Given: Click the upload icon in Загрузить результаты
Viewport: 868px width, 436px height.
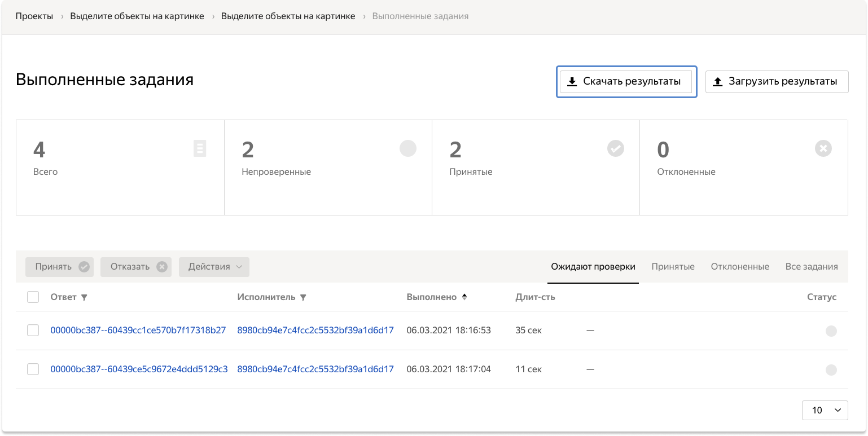Looking at the screenshot, I should point(717,82).
